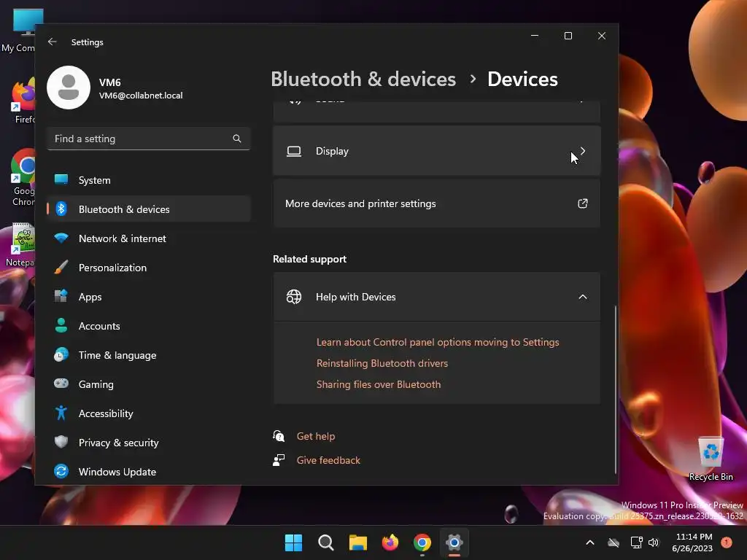Click the Get help link
Viewport: 747px width, 560px height.
point(316,436)
